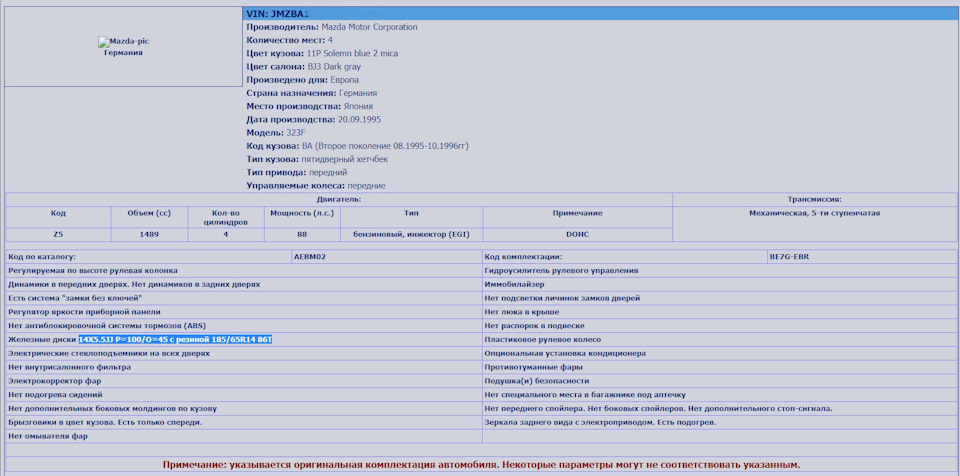Click the "Динамики в передних дверях" row
The width and height of the screenshot is (960, 476).
(244, 284)
